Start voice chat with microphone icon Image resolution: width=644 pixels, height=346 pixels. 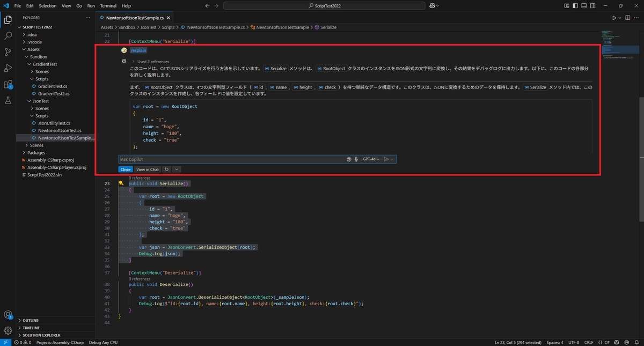point(356,159)
